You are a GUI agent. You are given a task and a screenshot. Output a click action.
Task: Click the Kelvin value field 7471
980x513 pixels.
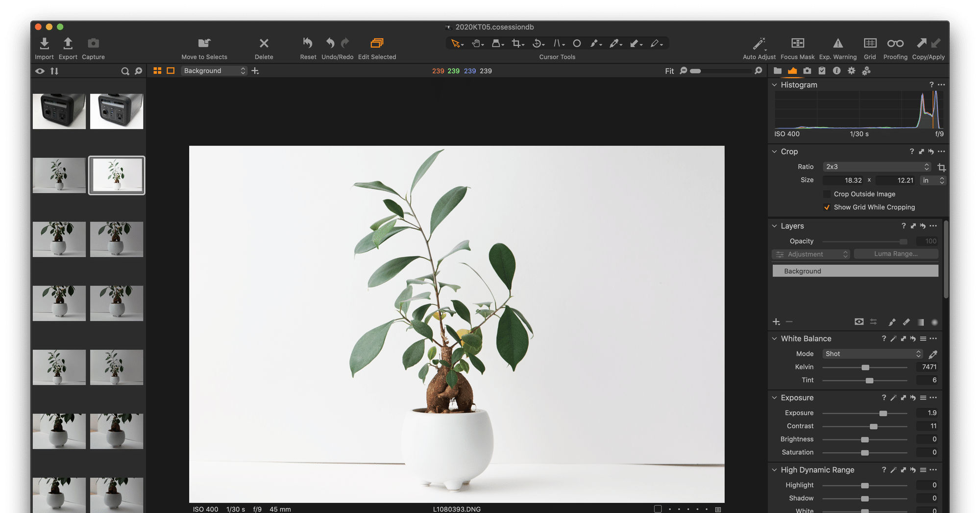(x=928, y=367)
